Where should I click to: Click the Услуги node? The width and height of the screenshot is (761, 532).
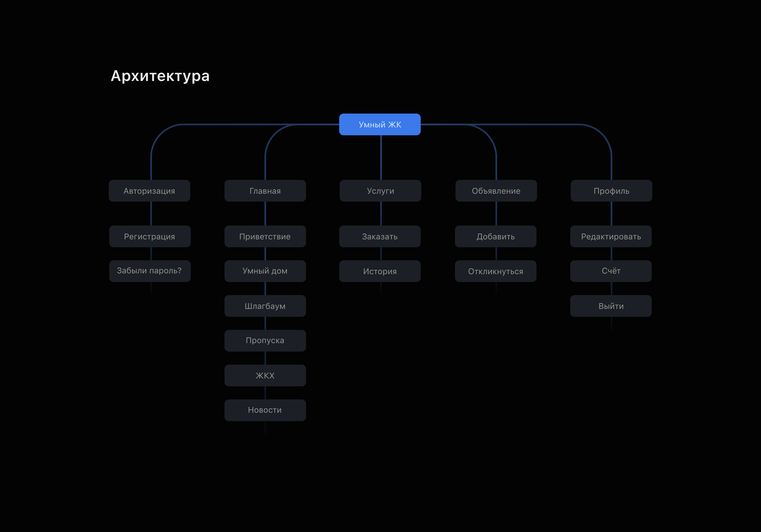pos(380,191)
